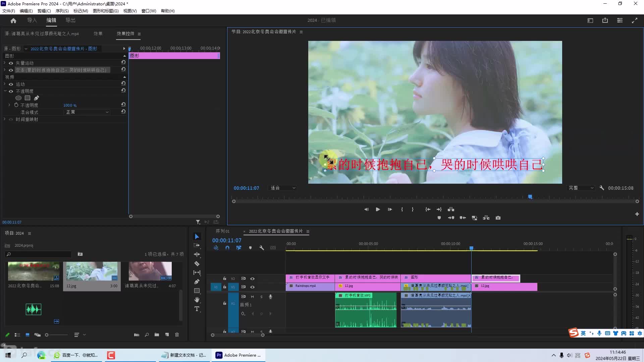Open Program monitor wrench settings
644x362 pixels.
602,188
